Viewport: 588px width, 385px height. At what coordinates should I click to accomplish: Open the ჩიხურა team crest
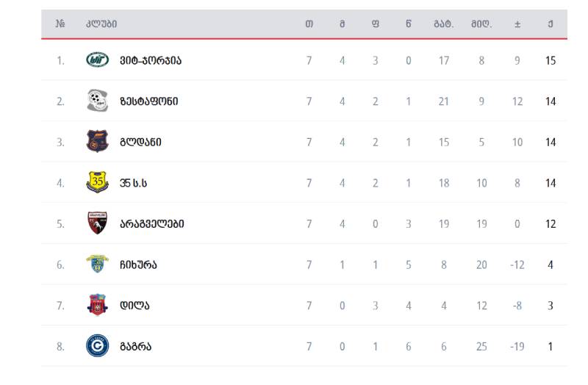point(98,264)
